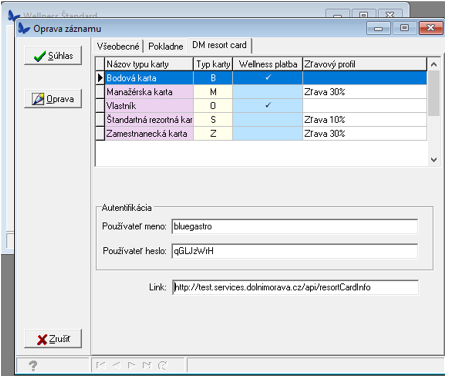Click the Názov typu karty column header
This screenshot has height=379, width=451.
click(149, 64)
